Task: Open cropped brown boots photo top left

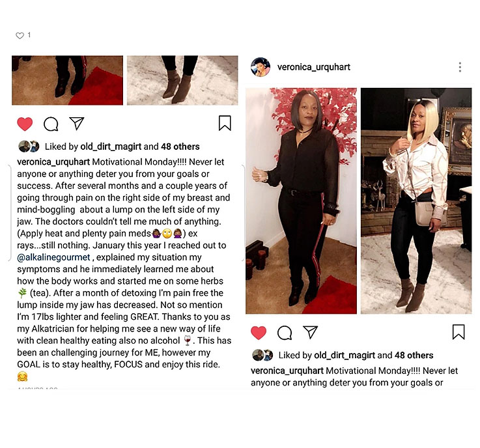Action: tap(67, 80)
